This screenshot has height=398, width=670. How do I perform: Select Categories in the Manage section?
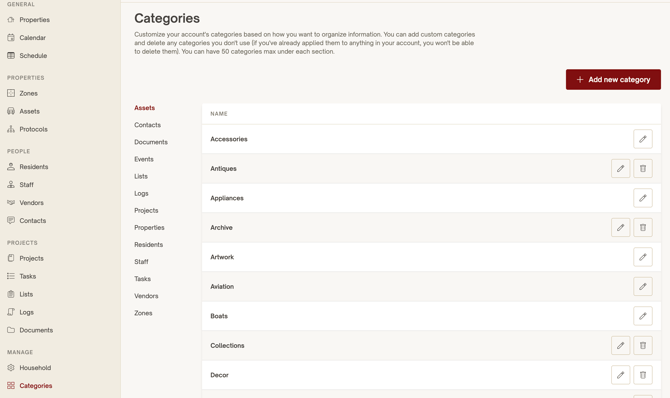(29, 386)
